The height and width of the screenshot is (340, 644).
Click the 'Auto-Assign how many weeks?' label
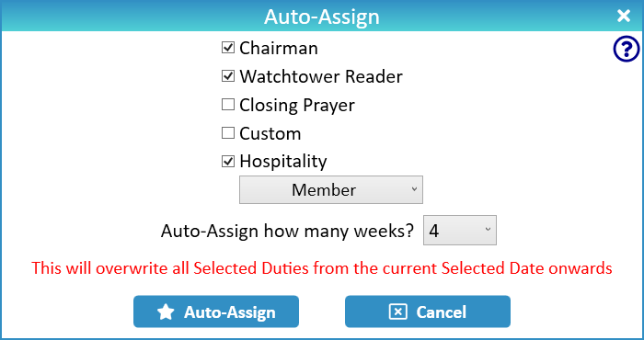(x=287, y=231)
